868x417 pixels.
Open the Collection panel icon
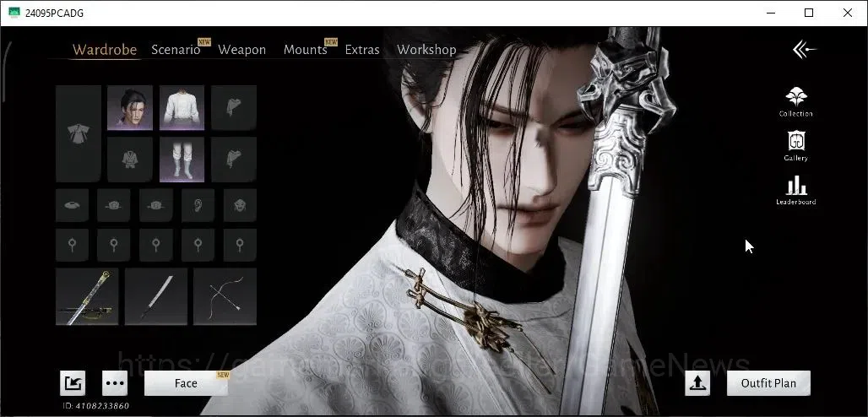pyautogui.click(x=796, y=101)
